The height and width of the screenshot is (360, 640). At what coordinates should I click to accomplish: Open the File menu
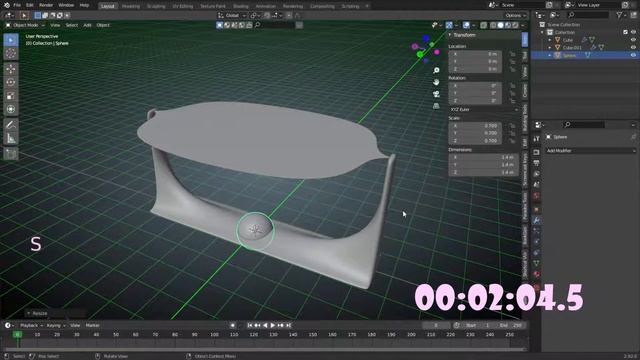tap(17, 5)
